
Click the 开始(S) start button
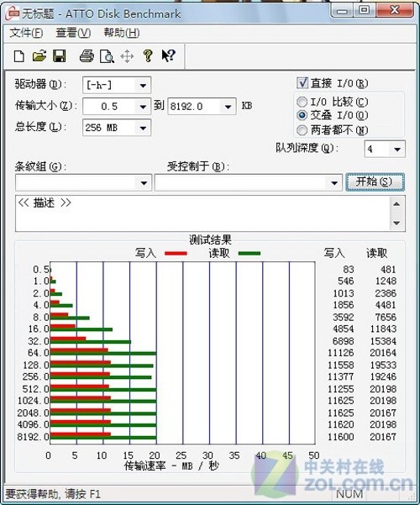click(375, 182)
